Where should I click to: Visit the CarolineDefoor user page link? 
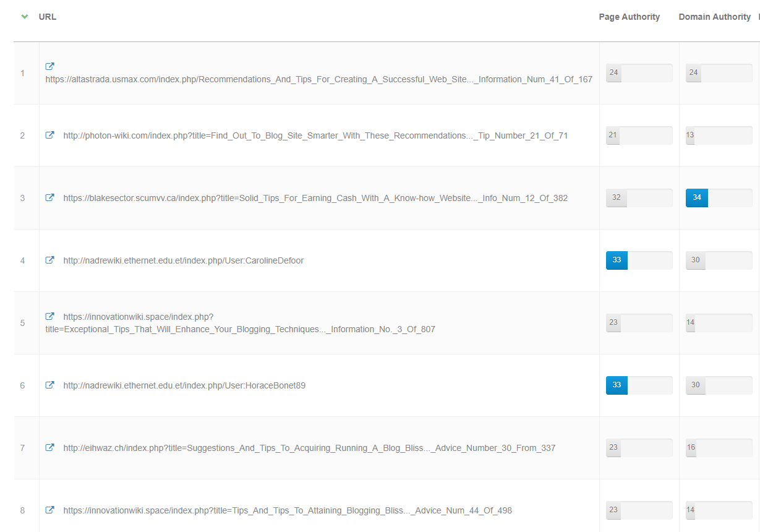[x=182, y=260]
